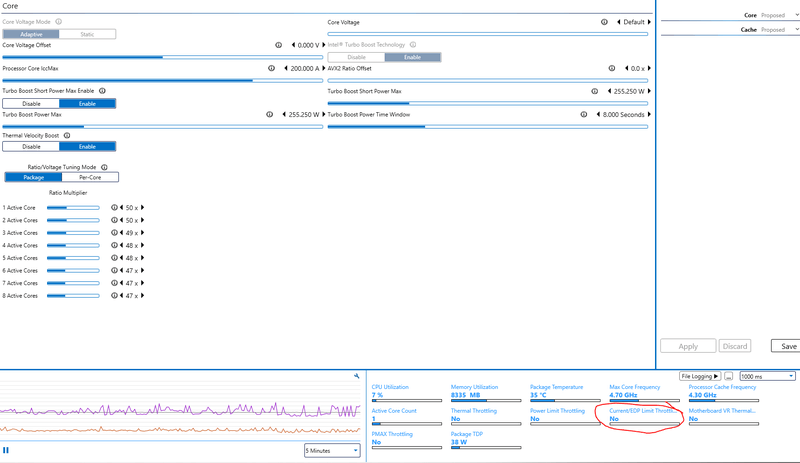Click info icon for Turbo Boost Short Power Max Enable
The image size is (800, 463).
point(102,91)
